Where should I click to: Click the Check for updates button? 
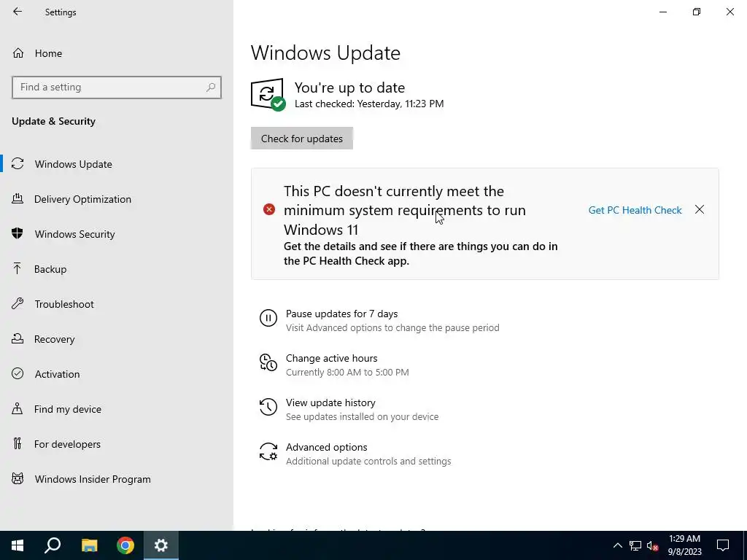pyautogui.click(x=301, y=138)
